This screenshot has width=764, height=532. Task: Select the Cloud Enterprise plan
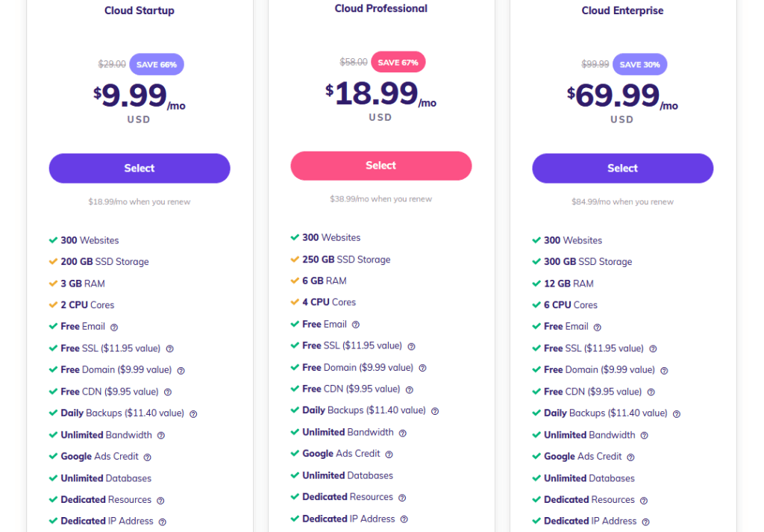(x=622, y=168)
